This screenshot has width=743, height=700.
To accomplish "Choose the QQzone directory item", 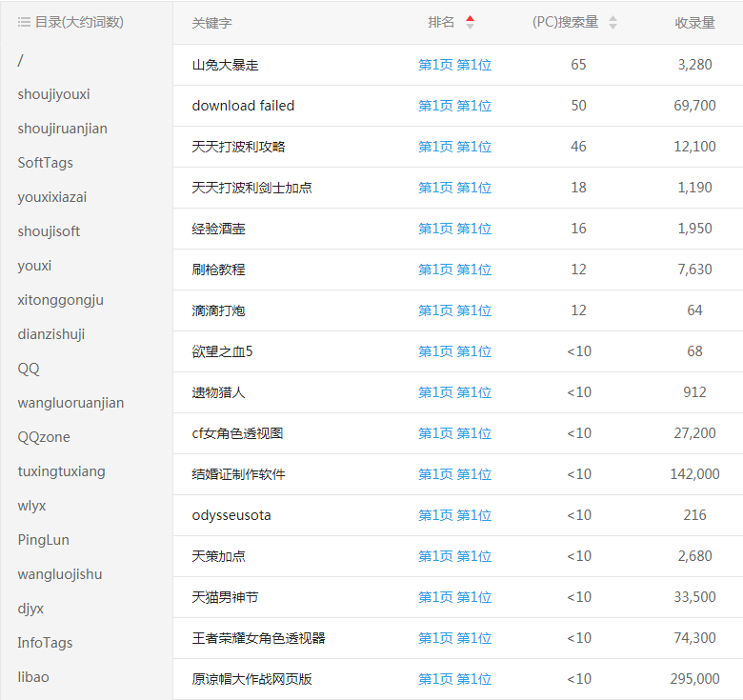I will [44, 437].
